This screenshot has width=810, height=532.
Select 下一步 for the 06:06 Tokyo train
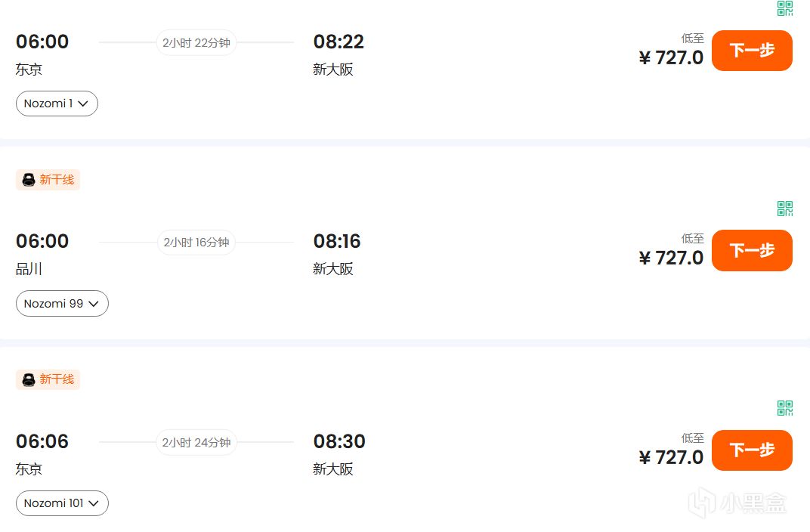click(752, 450)
